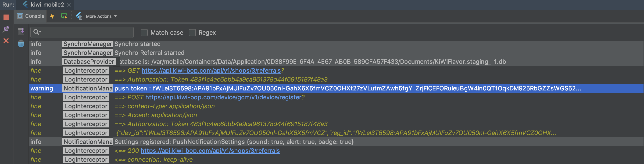644x164 pixels.
Task: Open search options via magnifier icon
Action: [x=36, y=32]
